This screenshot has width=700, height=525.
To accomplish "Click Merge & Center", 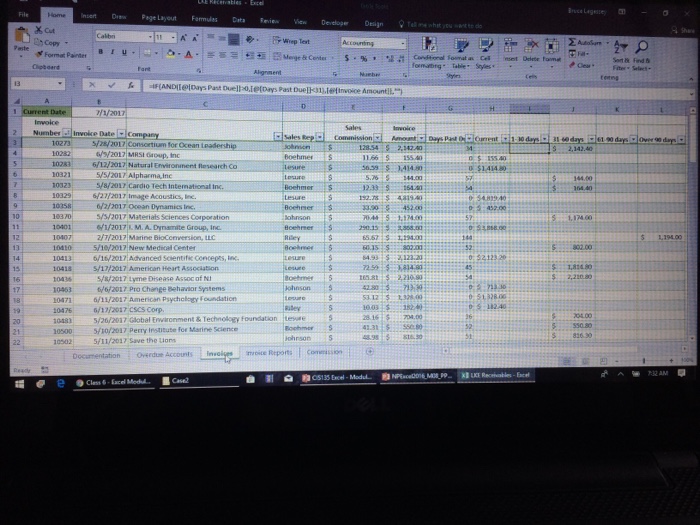I will point(300,57).
